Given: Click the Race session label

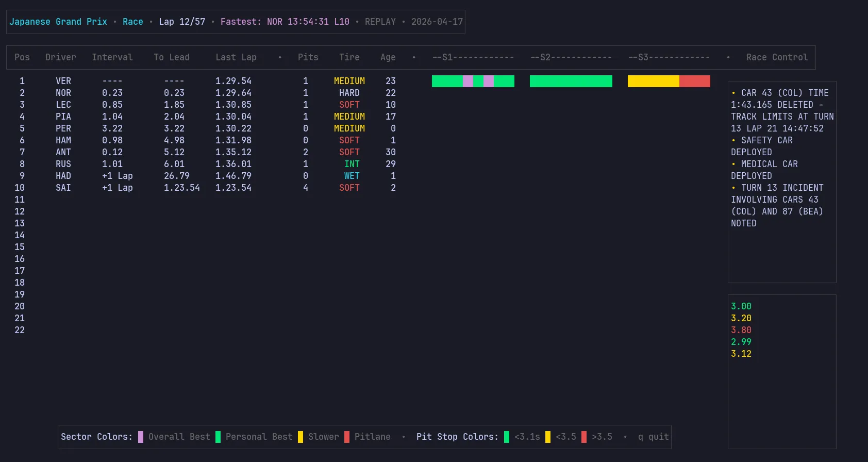Looking at the screenshot, I should point(133,22).
